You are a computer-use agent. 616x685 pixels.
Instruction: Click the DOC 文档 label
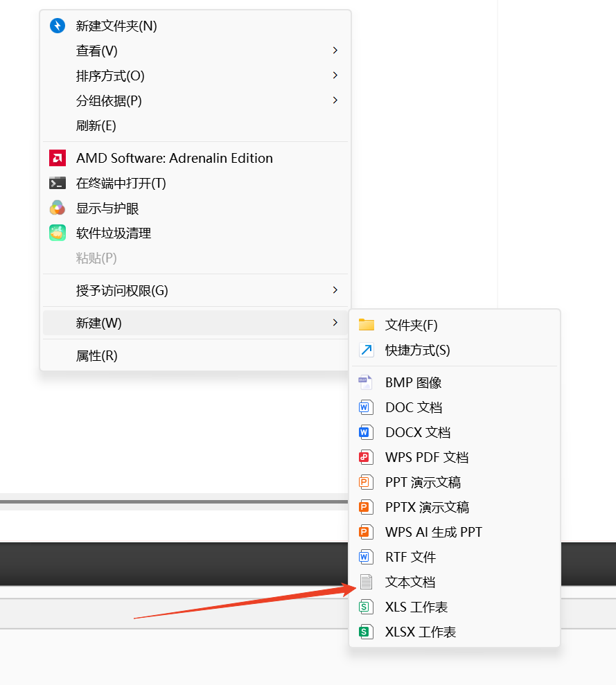click(x=414, y=407)
